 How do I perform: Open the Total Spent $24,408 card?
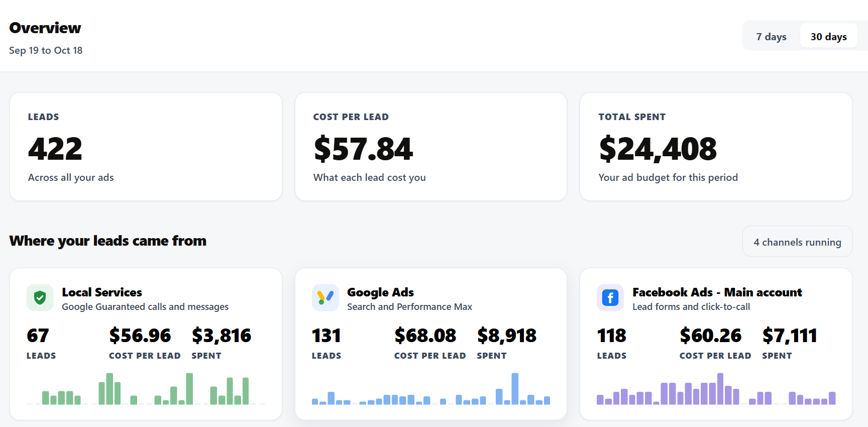click(716, 147)
